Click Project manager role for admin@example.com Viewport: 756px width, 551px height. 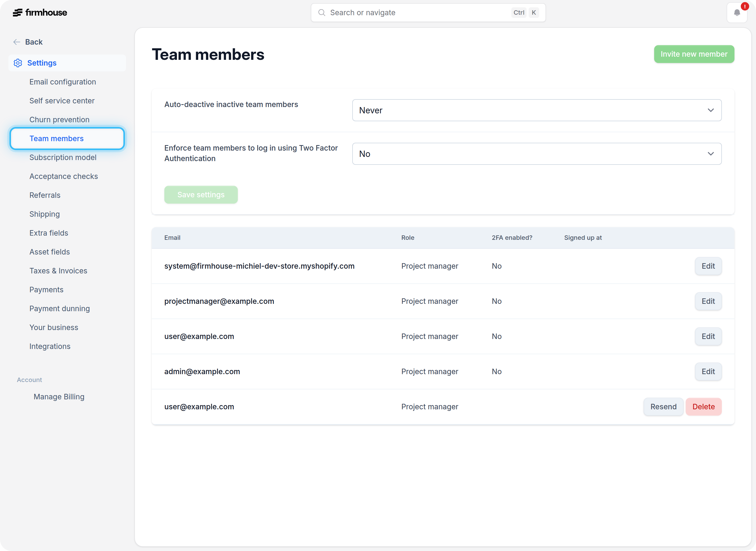coord(430,372)
